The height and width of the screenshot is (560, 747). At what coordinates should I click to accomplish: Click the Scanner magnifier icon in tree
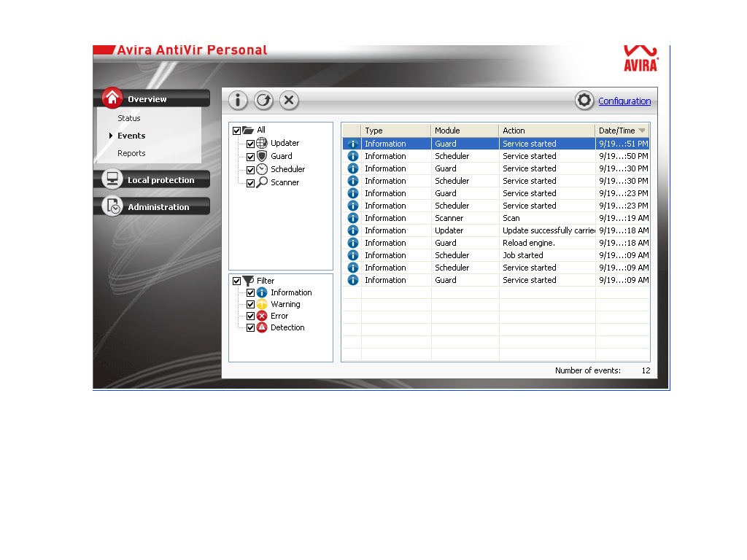(x=262, y=182)
